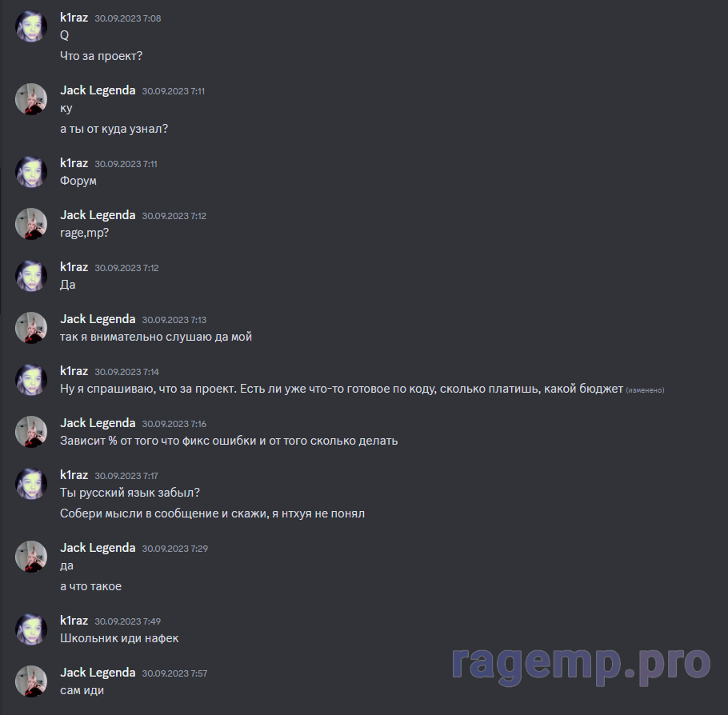
Task: Click Jack Legenda avatar at 7:16 message
Action: pos(31,432)
